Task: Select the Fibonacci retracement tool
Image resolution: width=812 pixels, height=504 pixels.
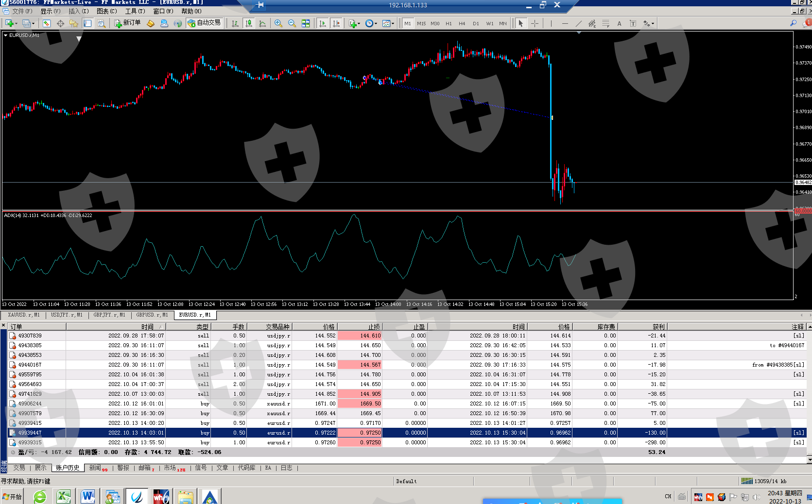Action: point(605,23)
